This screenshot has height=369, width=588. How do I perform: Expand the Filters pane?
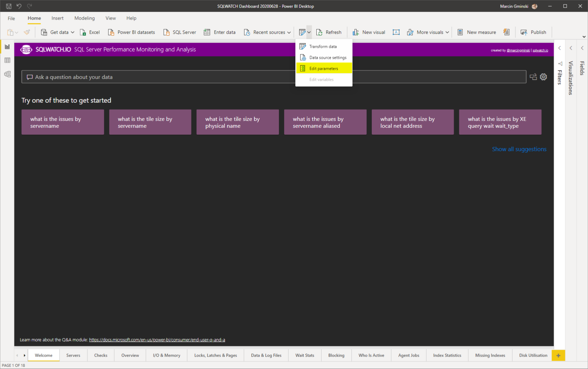point(559,48)
